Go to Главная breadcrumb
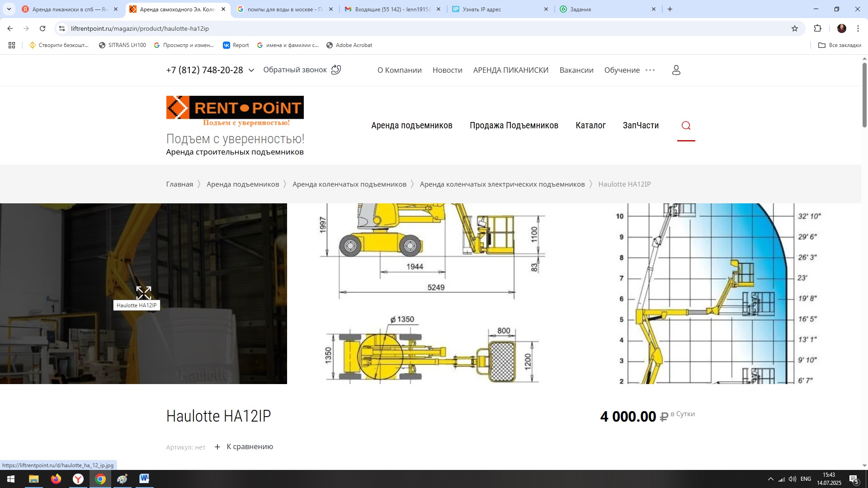This screenshot has height=488, width=868. (x=179, y=184)
